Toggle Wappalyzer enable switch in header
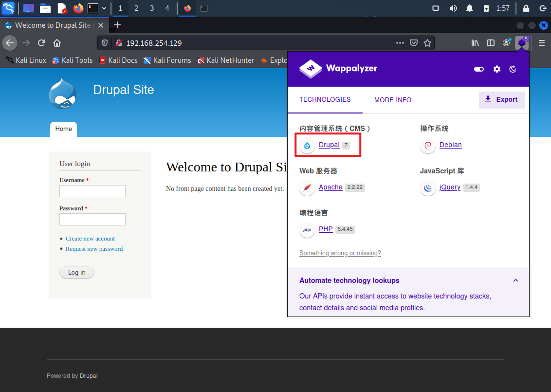The width and height of the screenshot is (551, 392). point(479,69)
